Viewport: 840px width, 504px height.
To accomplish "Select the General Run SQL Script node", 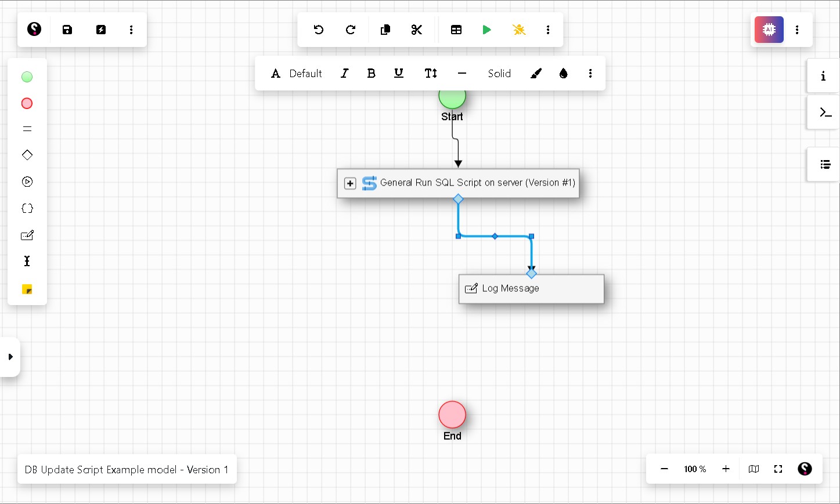I will point(458,183).
